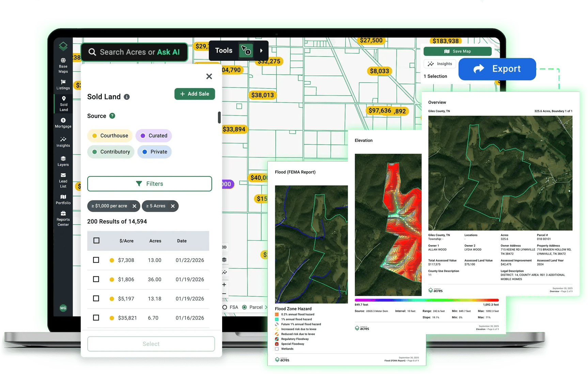588x374 pixels.
Task: Focus the Search Acres or Ask AI field
Action: coord(134,52)
